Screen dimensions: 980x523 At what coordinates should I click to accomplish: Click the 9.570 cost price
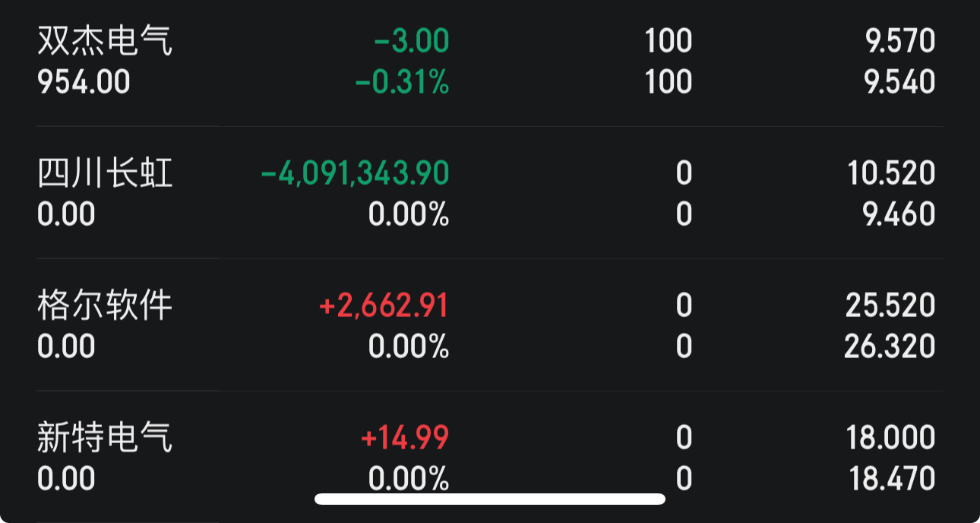tap(900, 41)
